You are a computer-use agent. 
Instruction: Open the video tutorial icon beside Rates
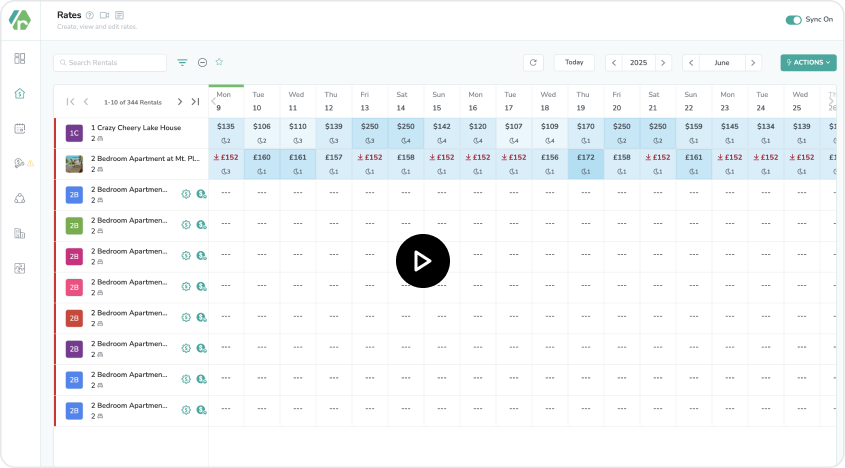coord(104,15)
